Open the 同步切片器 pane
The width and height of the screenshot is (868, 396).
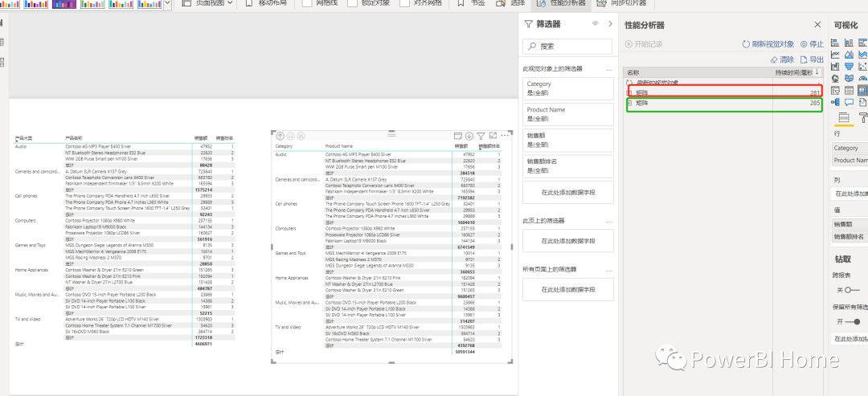pyautogui.click(x=621, y=2)
